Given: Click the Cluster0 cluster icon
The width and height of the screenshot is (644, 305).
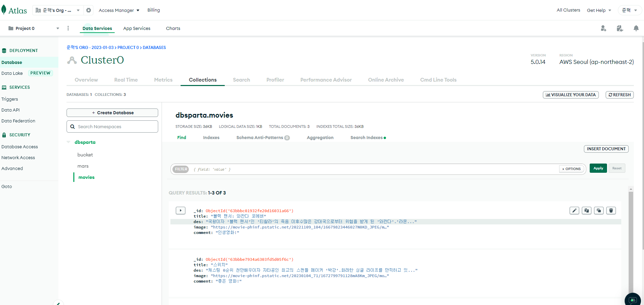Looking at the screenshot, I should coord(72,60).
